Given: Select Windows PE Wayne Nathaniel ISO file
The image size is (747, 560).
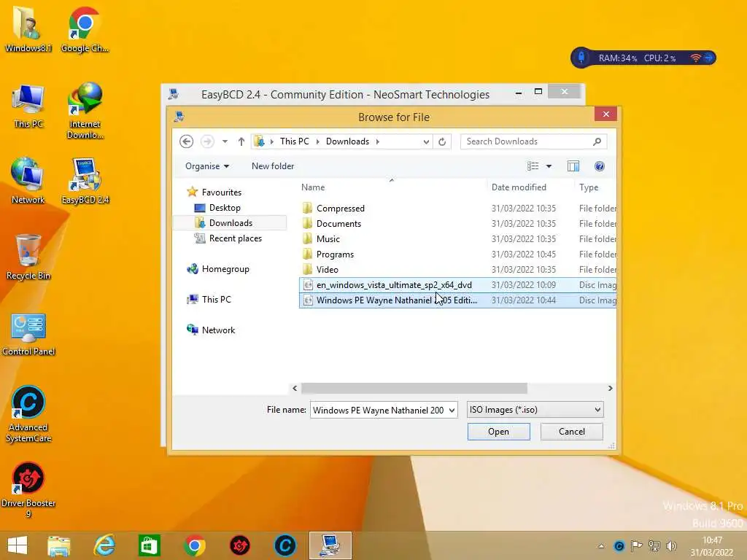Looking at the screenshot, I should pos(457,300).
